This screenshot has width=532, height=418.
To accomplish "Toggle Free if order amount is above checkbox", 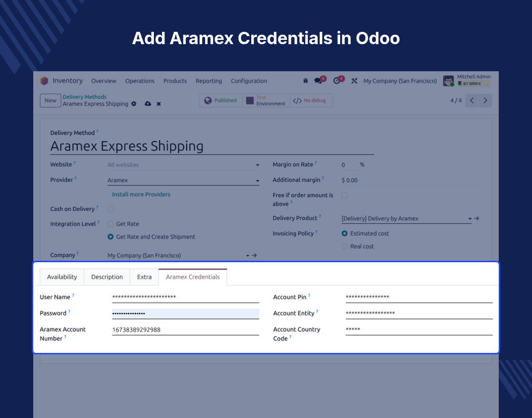I will [x=344, y=195].
